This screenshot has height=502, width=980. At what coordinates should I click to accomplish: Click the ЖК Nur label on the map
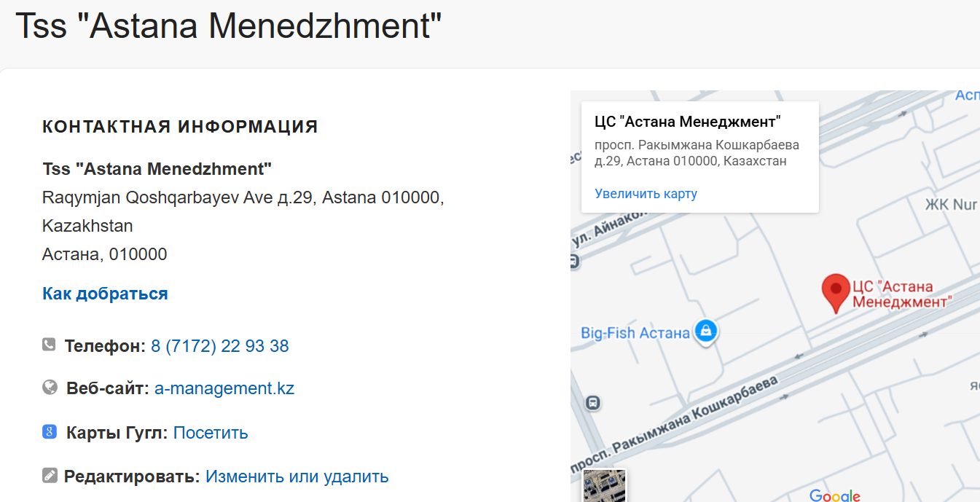click(951, 204)
